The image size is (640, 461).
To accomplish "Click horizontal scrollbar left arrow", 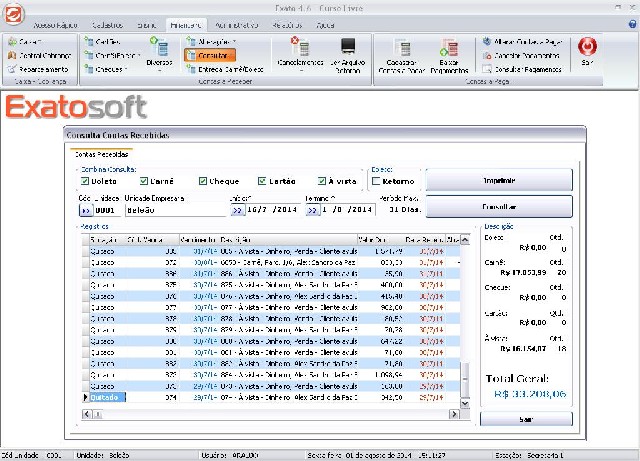I will point(87,414).
